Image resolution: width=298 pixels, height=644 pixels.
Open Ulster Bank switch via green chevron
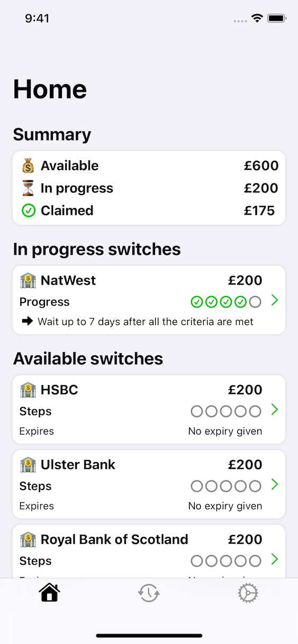coord(274,484)
